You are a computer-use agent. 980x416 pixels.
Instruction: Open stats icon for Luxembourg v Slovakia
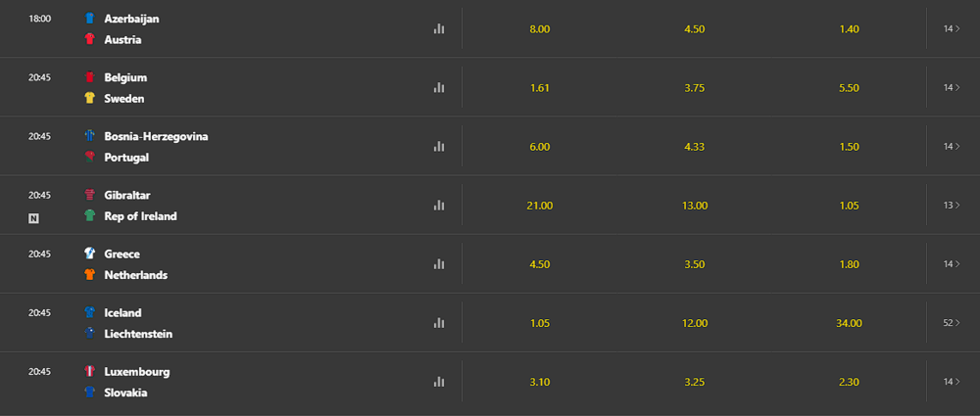click(439, 382)
